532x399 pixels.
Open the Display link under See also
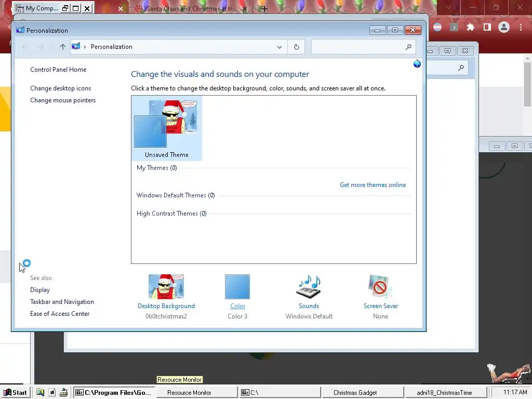coord(40,290)
